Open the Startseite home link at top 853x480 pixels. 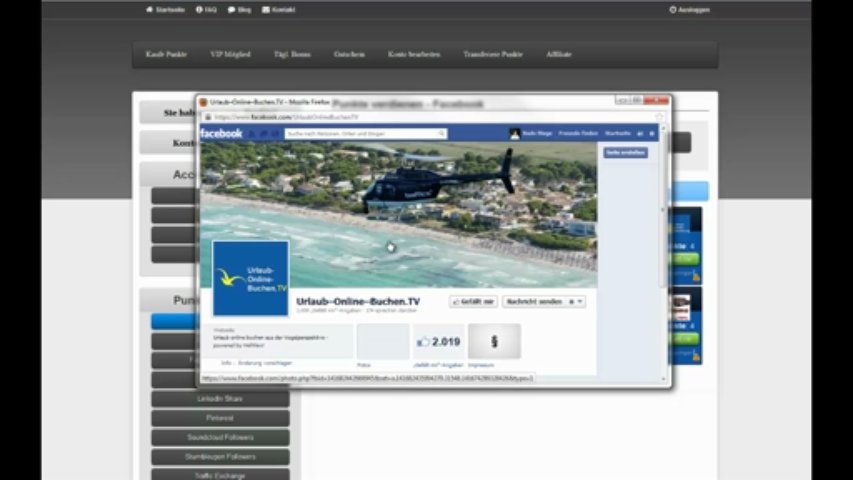(166, 9)
